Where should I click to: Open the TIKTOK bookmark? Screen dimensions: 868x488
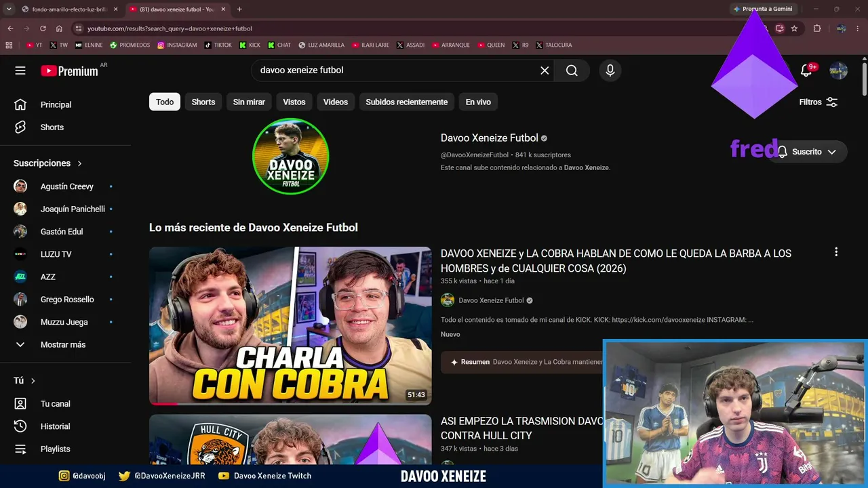pyautogui.click(x=218, y=45)
